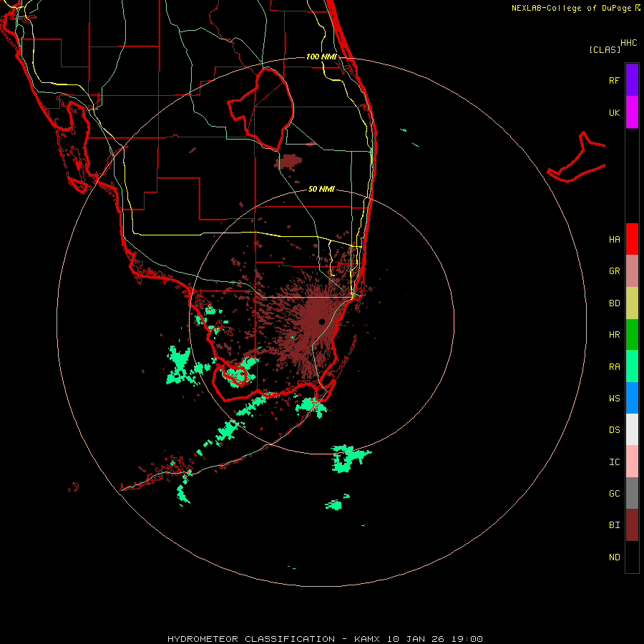Viewport: 644px width, 644px height.
Task: Click the KAMX station identifier
Action: coord(367,639)
